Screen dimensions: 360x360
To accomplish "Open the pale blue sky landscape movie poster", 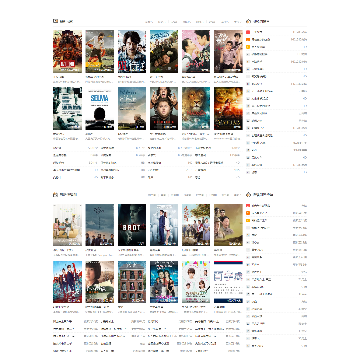I will click(132, 108).
